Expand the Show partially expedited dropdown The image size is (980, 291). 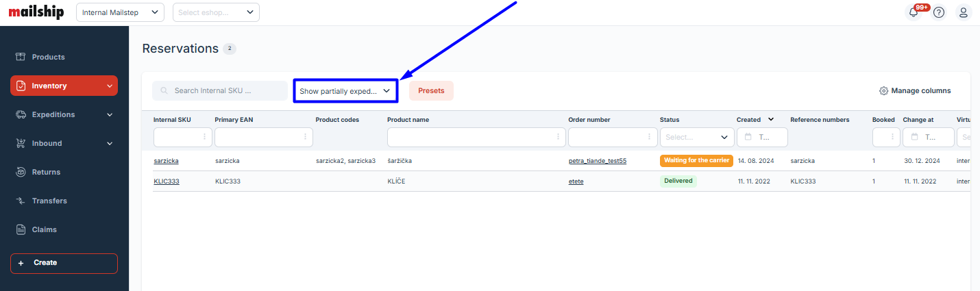(345, 91)
